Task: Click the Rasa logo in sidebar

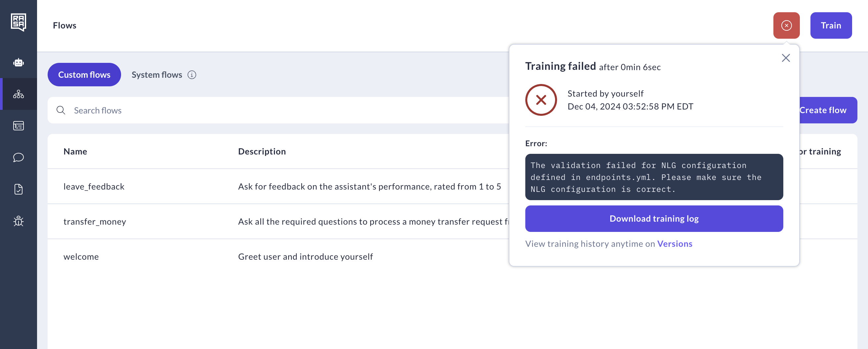Action: click(18, 22)
